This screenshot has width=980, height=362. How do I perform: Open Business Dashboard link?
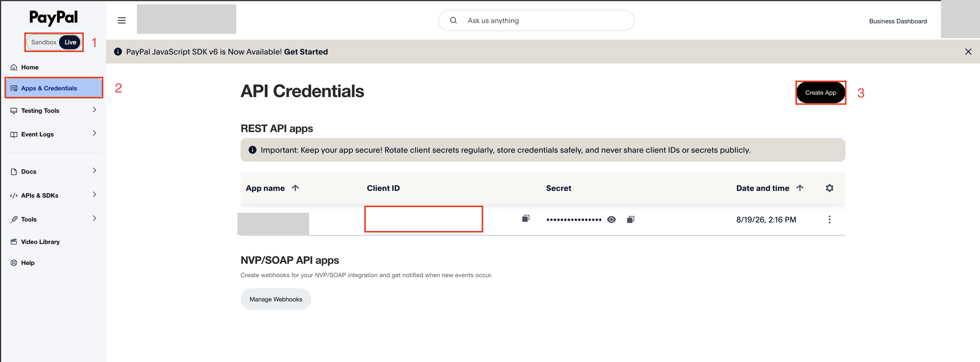click(898, 21)
